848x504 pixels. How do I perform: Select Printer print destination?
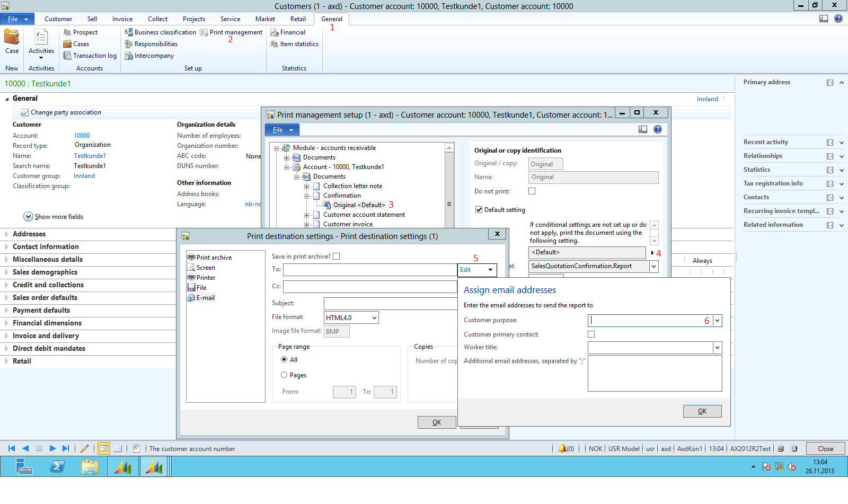click(206, 278)
